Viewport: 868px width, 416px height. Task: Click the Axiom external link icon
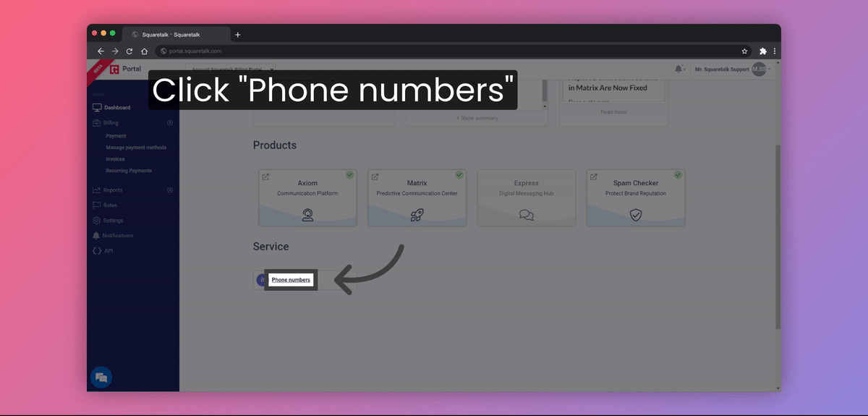(x=265, y=177)
